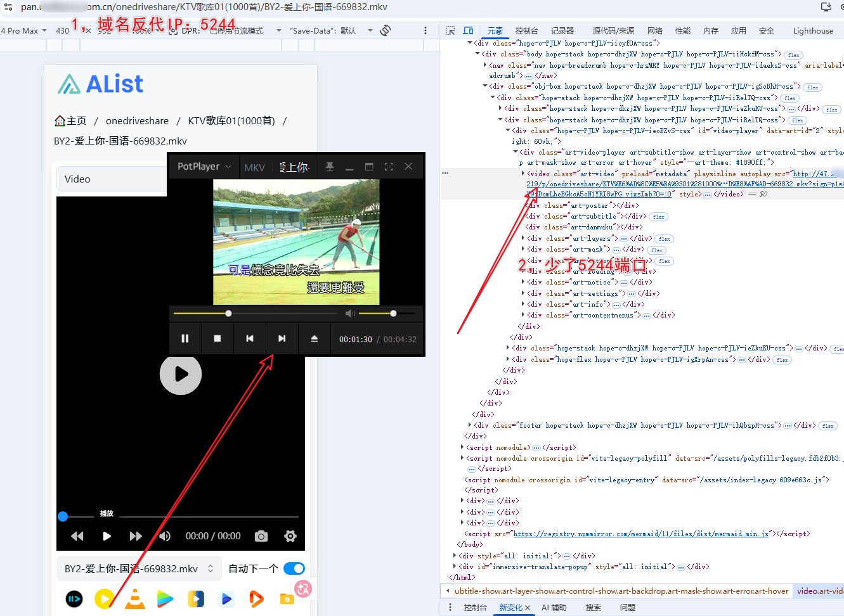The width and height of the screenshot is (844, 616).
Task: Click the pink immersive-translate floating icon
Action: (303, 589)
